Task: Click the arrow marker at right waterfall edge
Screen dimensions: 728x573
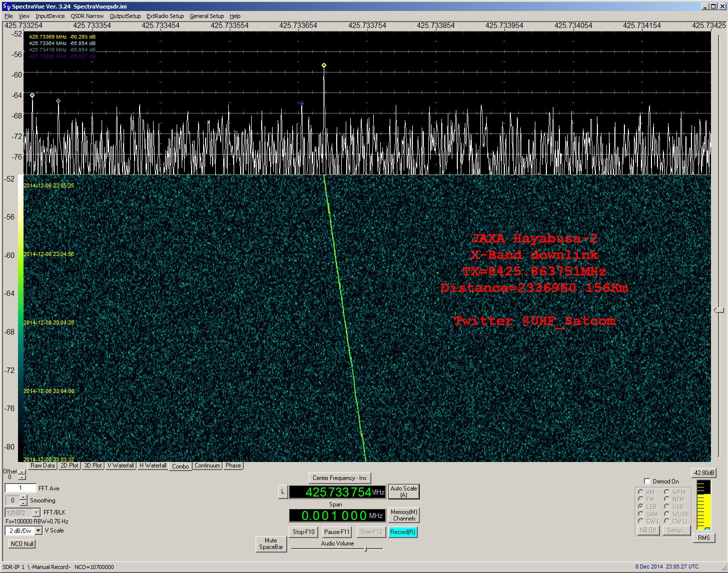Action: (x=718, y=310)
